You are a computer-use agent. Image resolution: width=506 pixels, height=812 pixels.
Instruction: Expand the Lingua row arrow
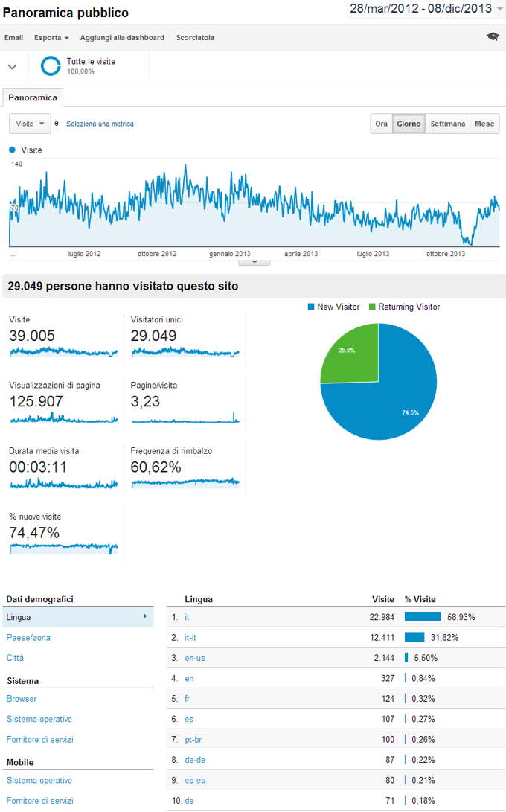click(x=145, y=616)
